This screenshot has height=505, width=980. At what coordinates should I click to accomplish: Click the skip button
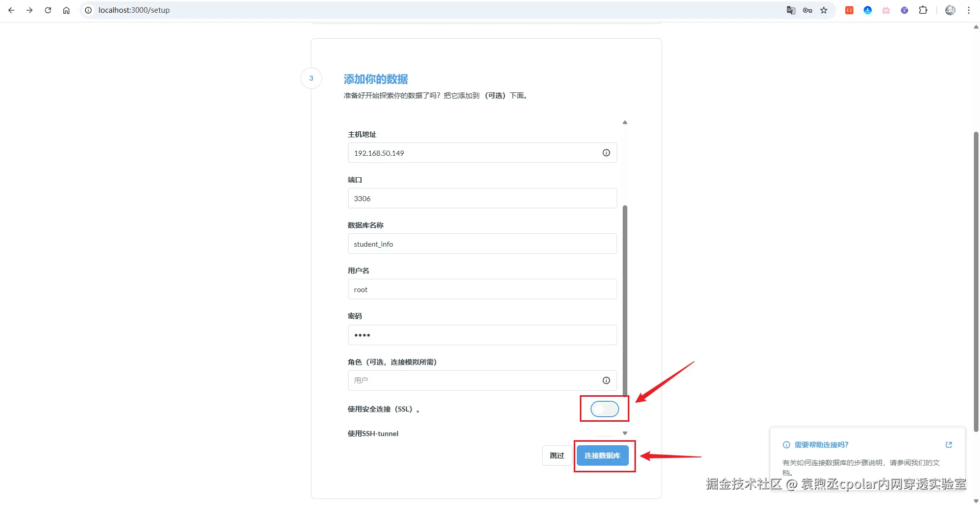click(557, 455)
